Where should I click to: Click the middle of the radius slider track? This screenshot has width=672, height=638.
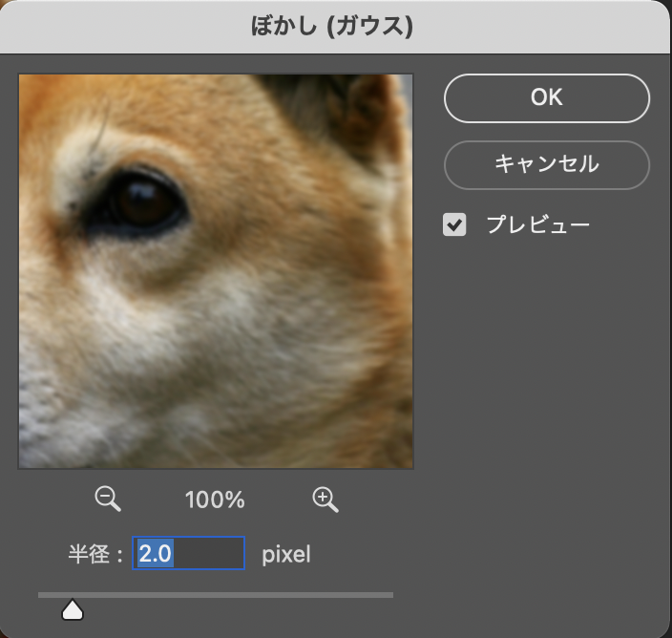click(216, 595)
